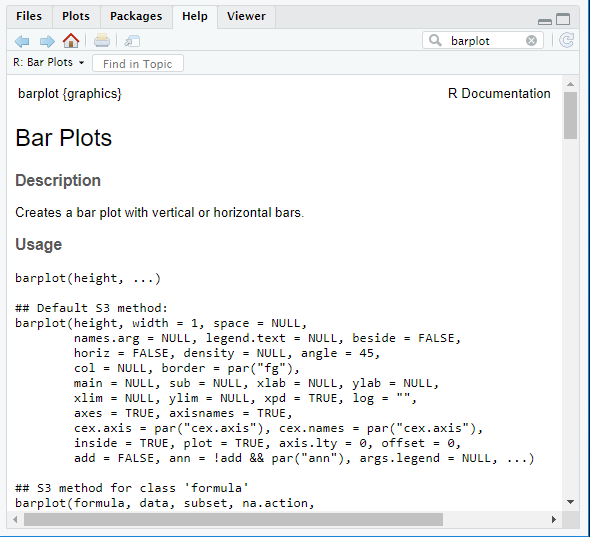The width and height of the screenshot is (590, 537).
Task: Click the horizontal scrollbar right arrow
Action: (554, 520)
